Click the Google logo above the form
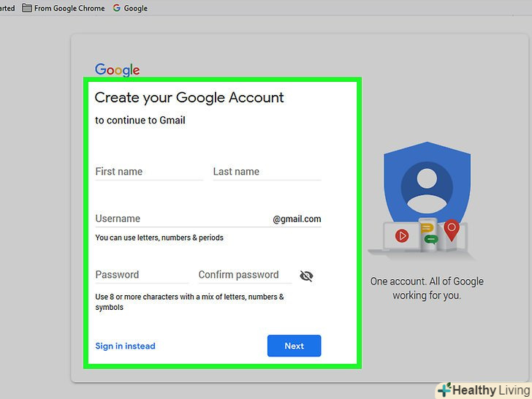532x399 pixels. (x=117, y=69)
